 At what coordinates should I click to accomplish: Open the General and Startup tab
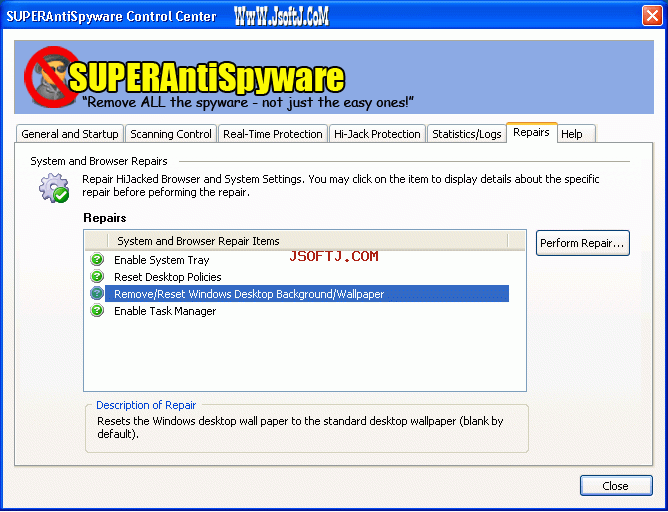click(x=70, y=134)
